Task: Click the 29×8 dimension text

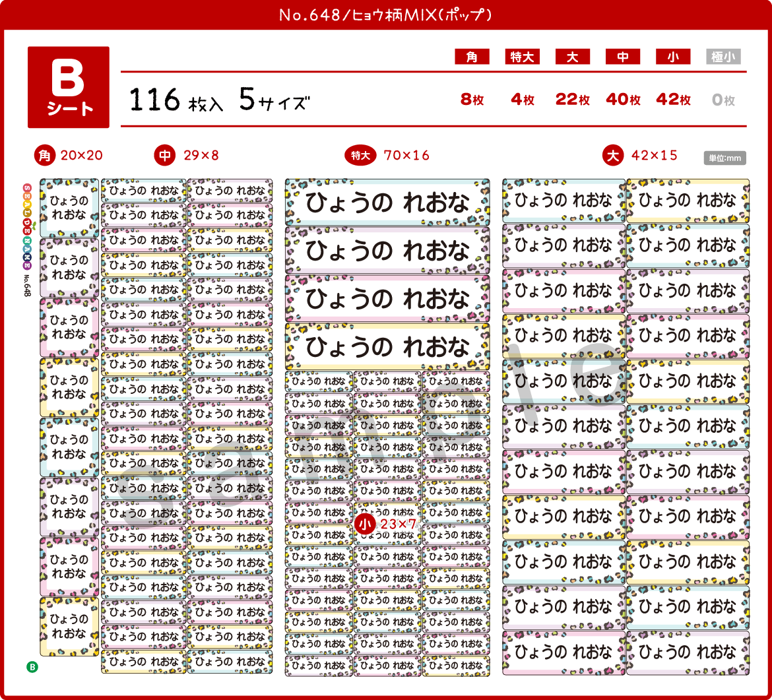Action: tap(201, 156)
